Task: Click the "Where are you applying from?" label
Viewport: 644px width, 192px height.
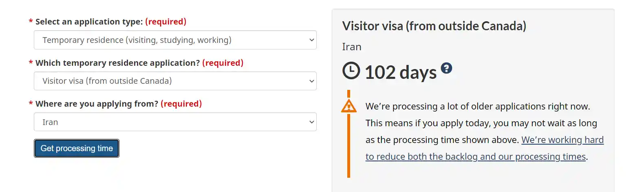Action: (97, 104)
